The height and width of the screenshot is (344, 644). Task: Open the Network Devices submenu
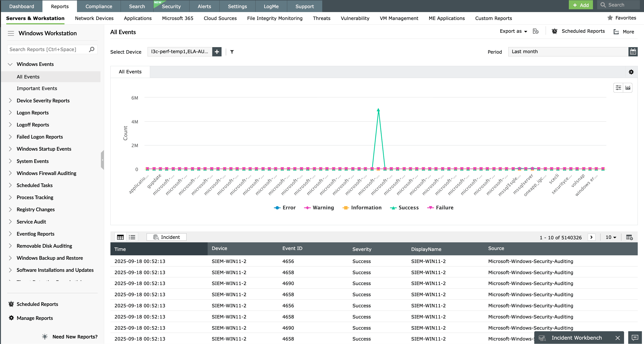pyautogui.click(x=94, y=18)
